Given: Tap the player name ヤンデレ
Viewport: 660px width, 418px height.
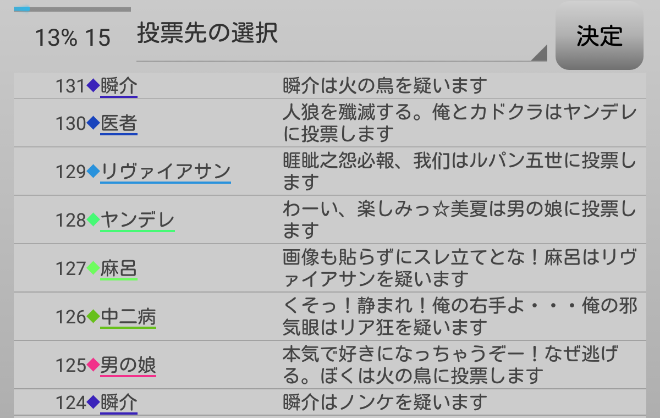Looking at the screenshot, I should point(138,220).
